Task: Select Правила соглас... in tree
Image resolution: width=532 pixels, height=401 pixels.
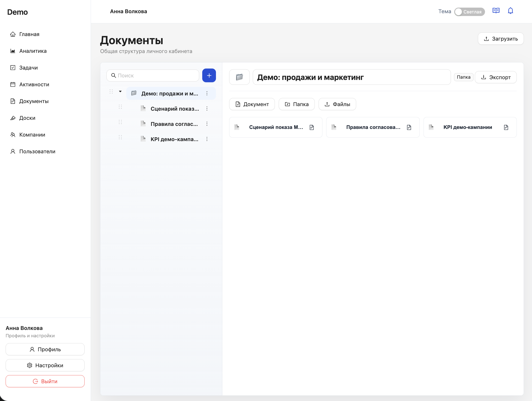Action: 174,124
